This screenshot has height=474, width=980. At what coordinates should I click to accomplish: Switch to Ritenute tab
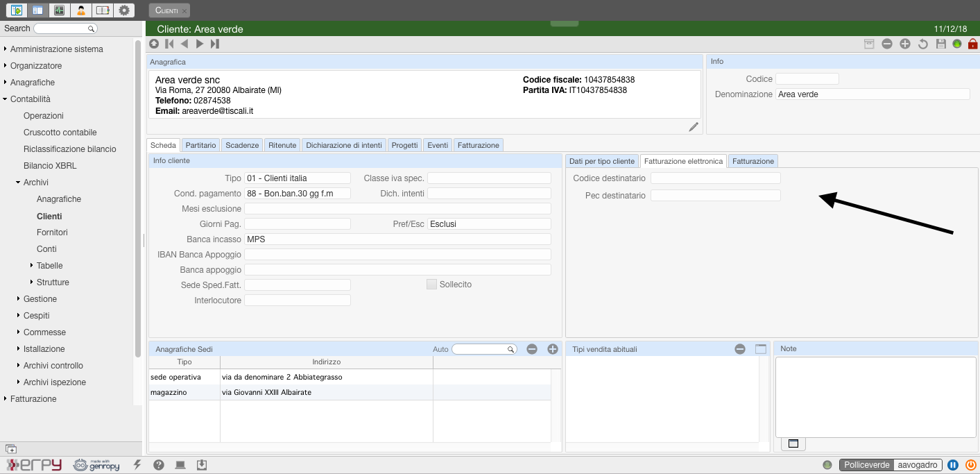click(x=282, y=145)
